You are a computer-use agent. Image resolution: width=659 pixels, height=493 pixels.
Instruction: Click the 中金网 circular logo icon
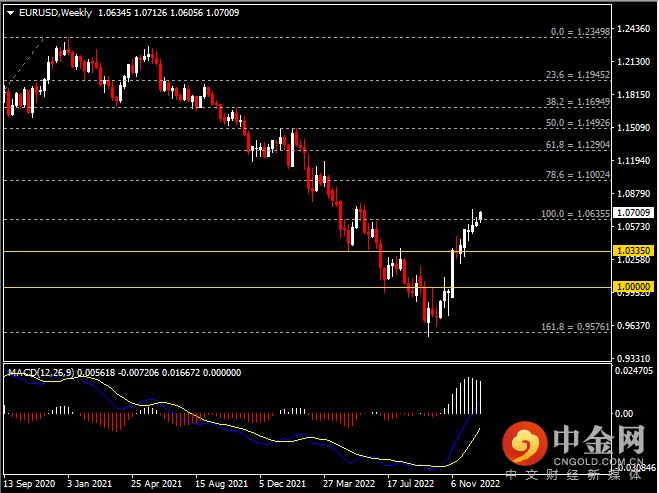click(x=523, y=442)
